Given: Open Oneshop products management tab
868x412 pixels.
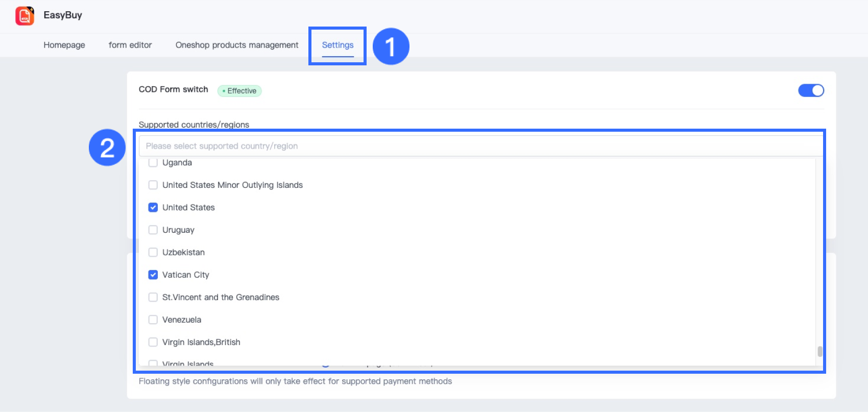Looking at the screenshot, I should [x=237, y=45].
